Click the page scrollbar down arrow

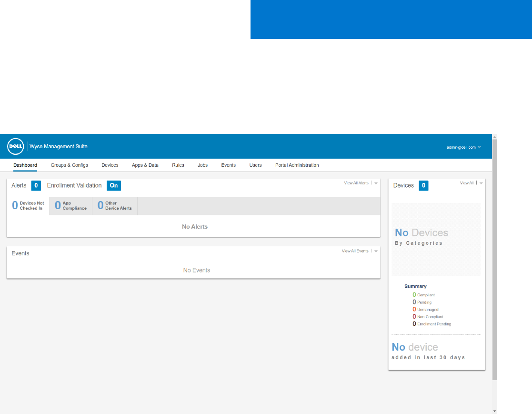click(x=495, y=411)
